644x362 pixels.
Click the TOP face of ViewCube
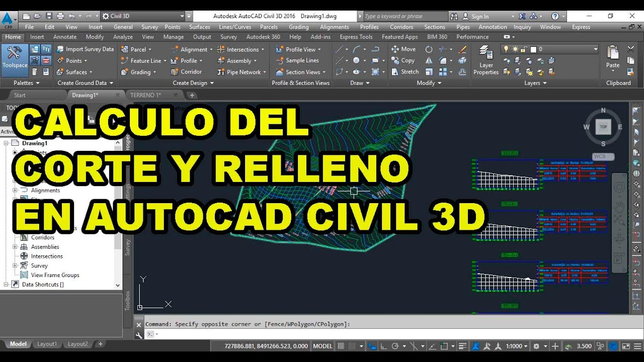(x=603, y=127)
